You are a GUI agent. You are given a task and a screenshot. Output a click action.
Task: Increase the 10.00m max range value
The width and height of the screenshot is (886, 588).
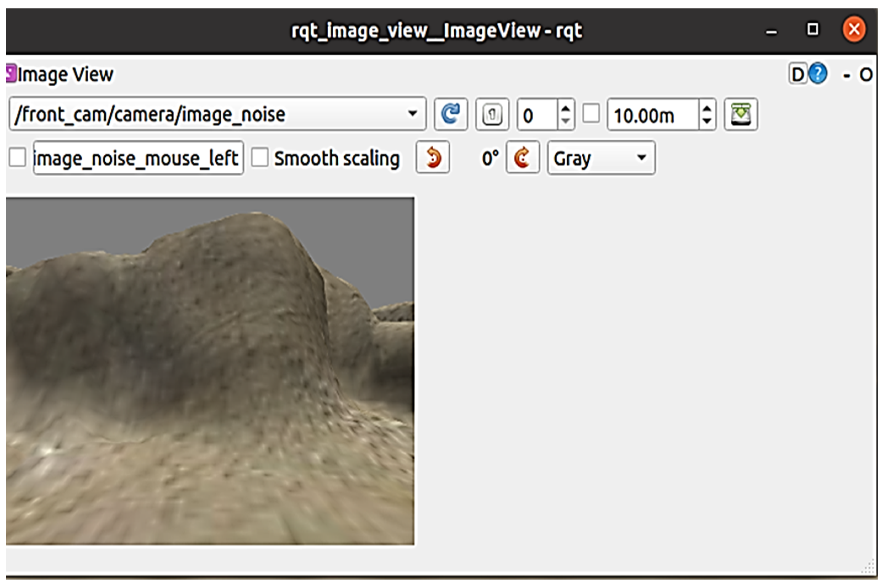(x=707, y=108)
